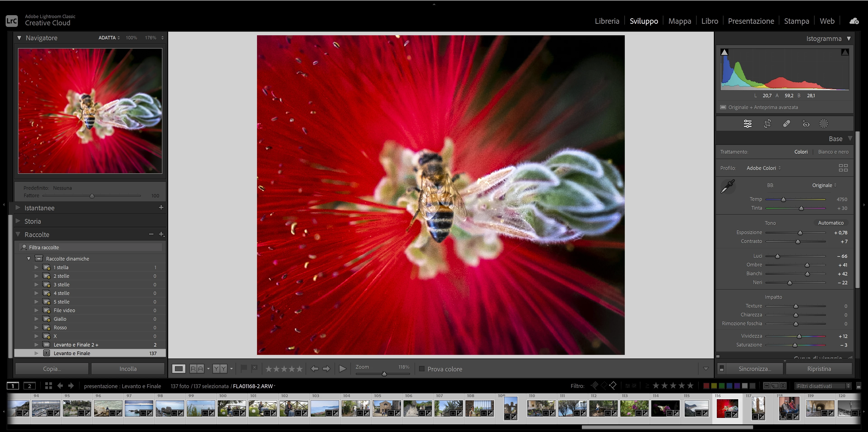Select the Healing brush tool
This screenshot has height=432, width=868.
(786, 124)
